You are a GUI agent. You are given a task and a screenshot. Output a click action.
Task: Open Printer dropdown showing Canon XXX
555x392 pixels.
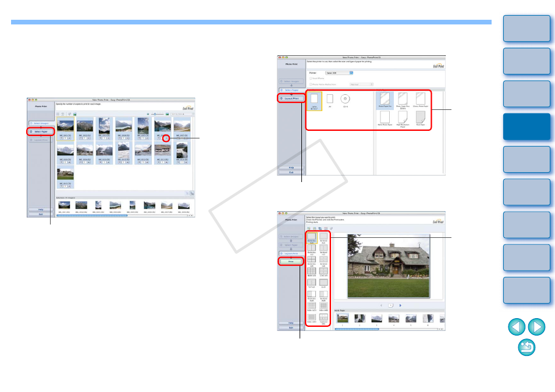click(x=339, y=73)
